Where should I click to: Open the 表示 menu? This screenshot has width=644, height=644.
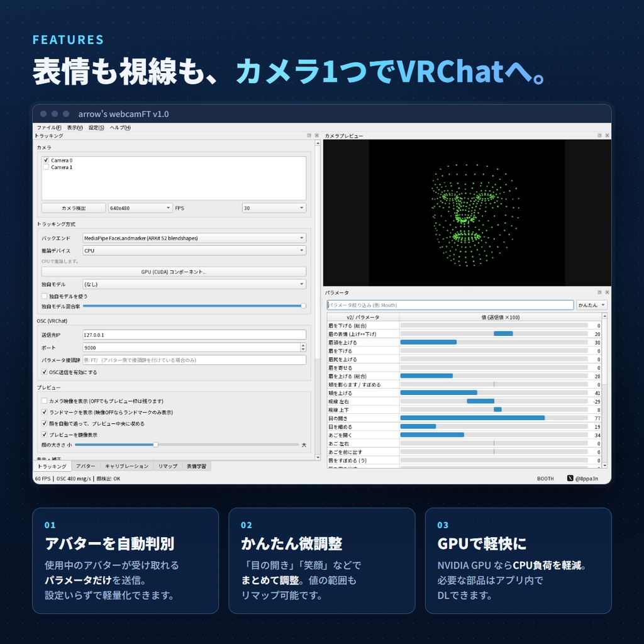pos(75,128)
